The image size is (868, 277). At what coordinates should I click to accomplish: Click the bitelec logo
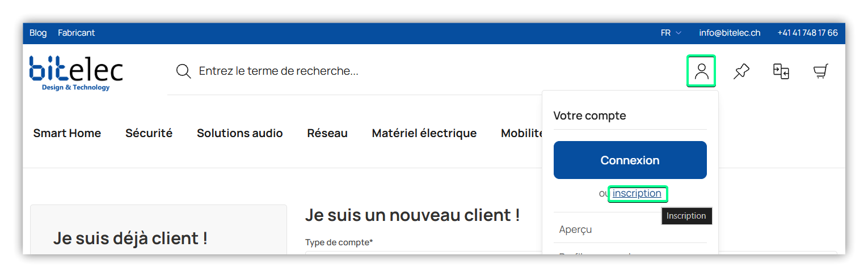(x=76, y=72)
